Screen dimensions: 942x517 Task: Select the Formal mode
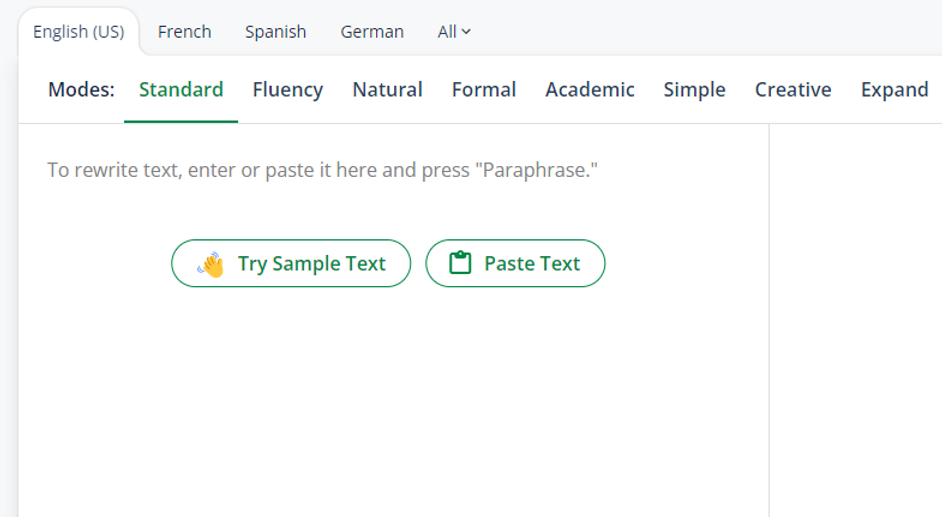click(484, 89)
